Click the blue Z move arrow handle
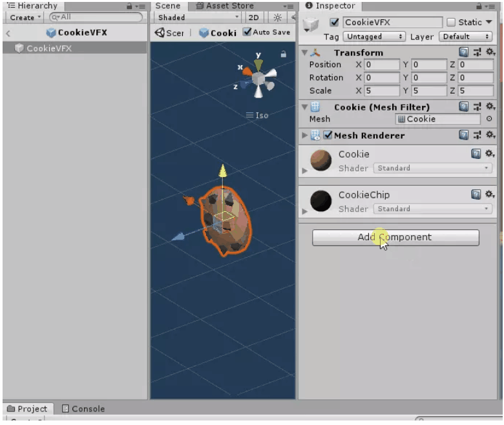This screenshot has width=504, height=425. [x=178, y=237]
